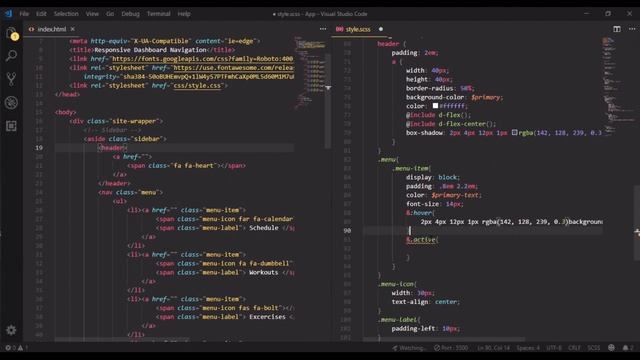Open the Source Control view
This screenshot has height=360, width=640.
11,79
